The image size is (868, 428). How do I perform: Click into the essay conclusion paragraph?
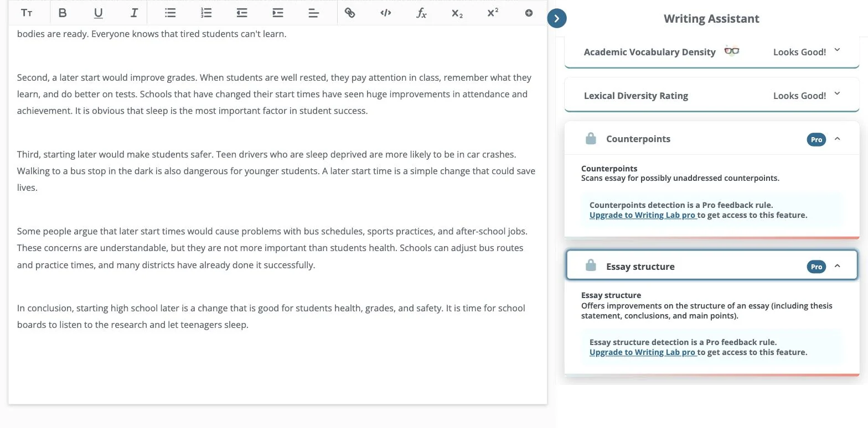(x=271, y=316)
